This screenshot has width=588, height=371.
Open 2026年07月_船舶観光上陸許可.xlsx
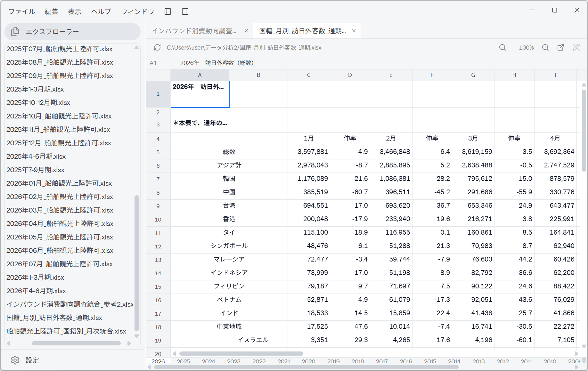60,264
